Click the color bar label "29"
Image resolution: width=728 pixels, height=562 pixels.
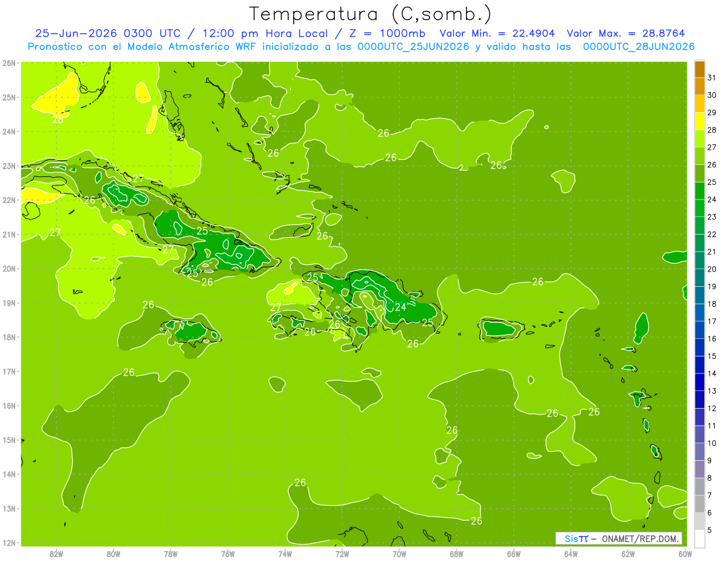point(712,113)
